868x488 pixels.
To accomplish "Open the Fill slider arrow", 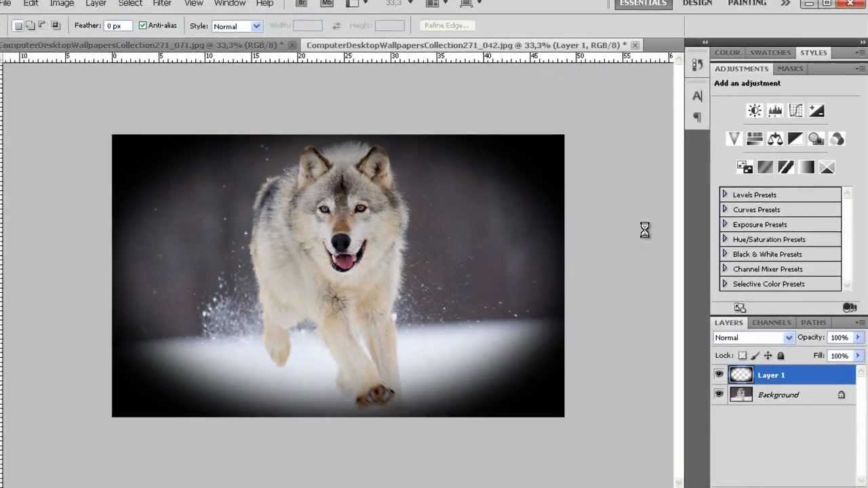I will click(858, 356).
